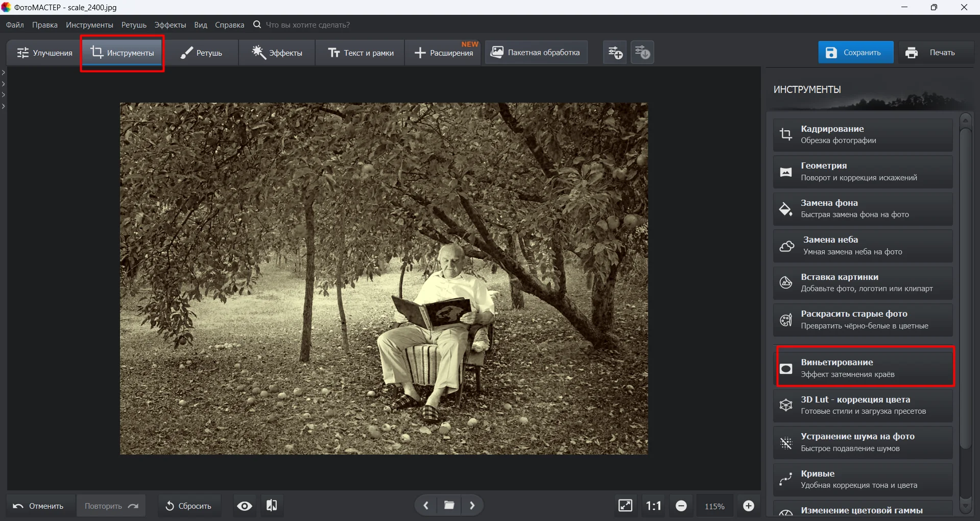Select the Кадрирование crop tool

coord(863,135)
